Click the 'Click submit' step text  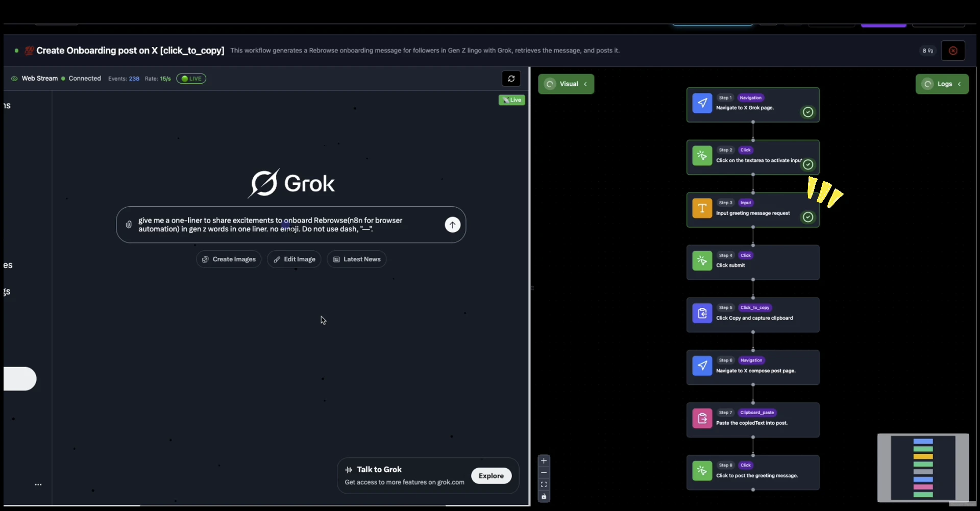coord(730,265)
